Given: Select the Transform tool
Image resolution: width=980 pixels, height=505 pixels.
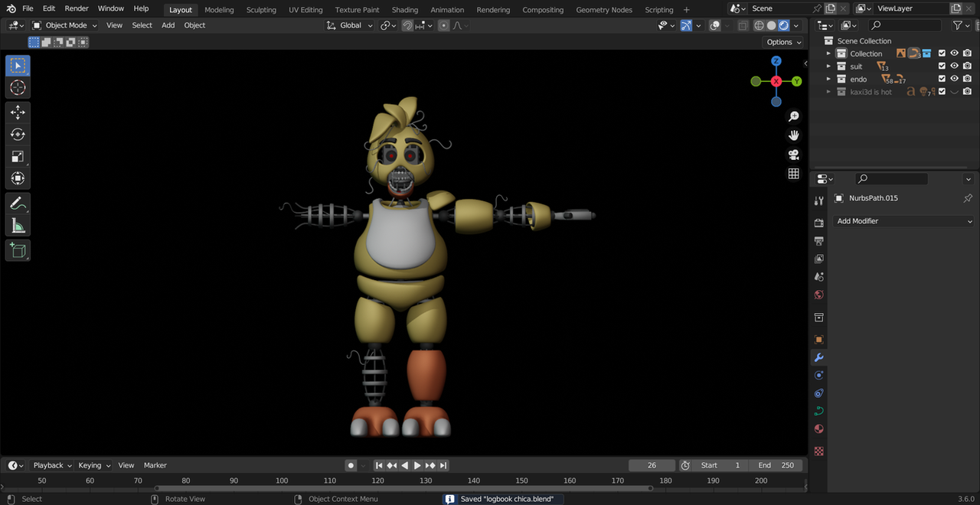Looking at the screenshot, I should coord(18,178).
